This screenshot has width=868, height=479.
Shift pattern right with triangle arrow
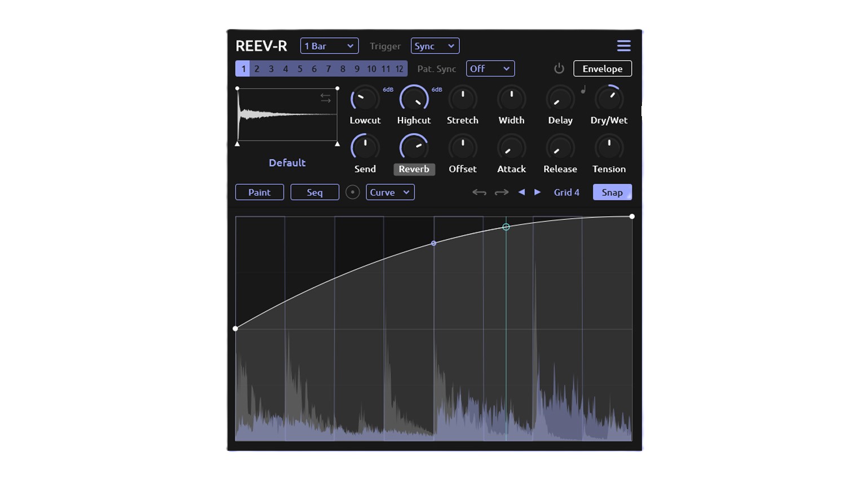pos(538,192)
